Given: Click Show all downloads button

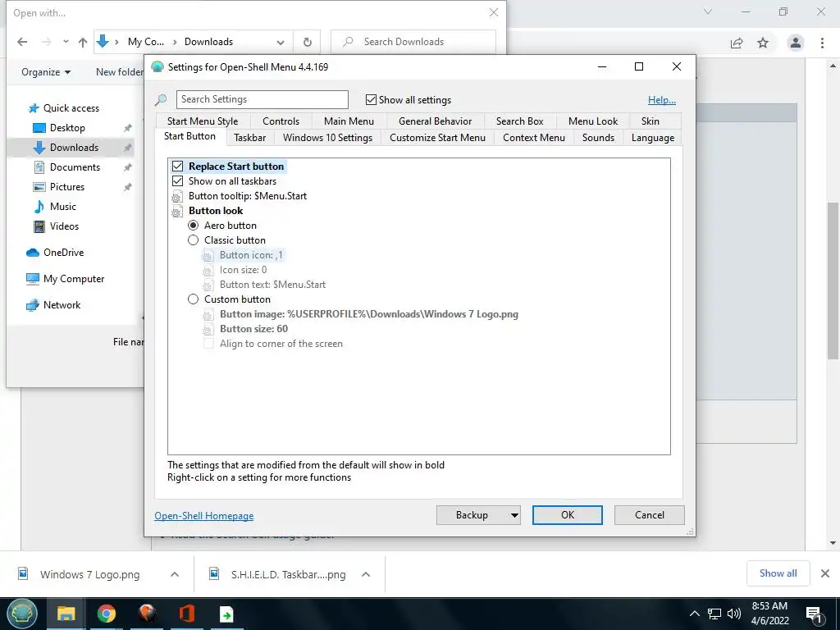Looking at the screenshot, I should point(778,573).
